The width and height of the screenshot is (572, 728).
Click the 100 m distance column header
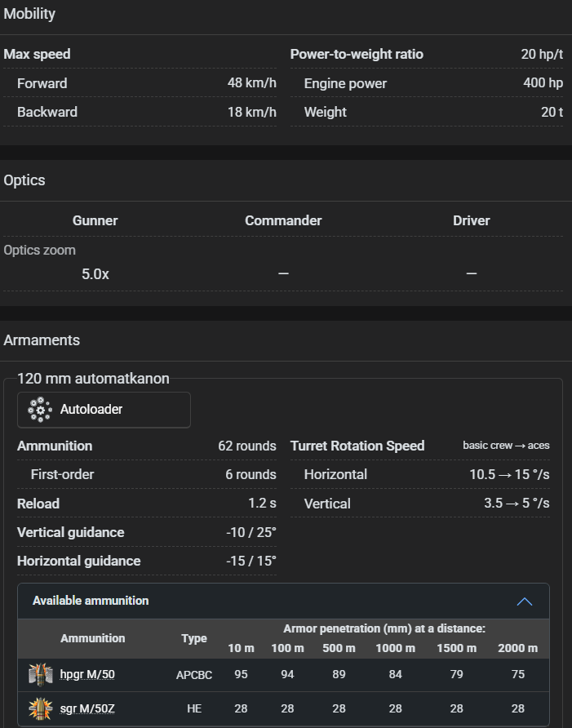pyautogui.click(x=287, y=649)
